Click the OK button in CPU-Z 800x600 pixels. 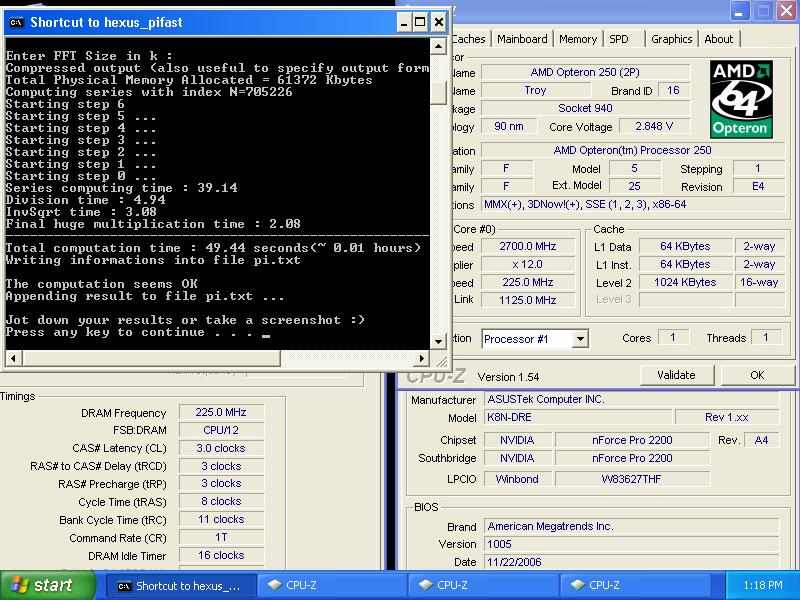click(757, 376)
